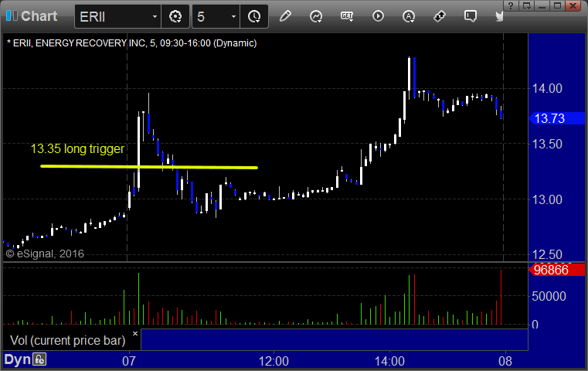
Task: Toggle the window link bars beside Chart
Action: (x=12, y=15)
